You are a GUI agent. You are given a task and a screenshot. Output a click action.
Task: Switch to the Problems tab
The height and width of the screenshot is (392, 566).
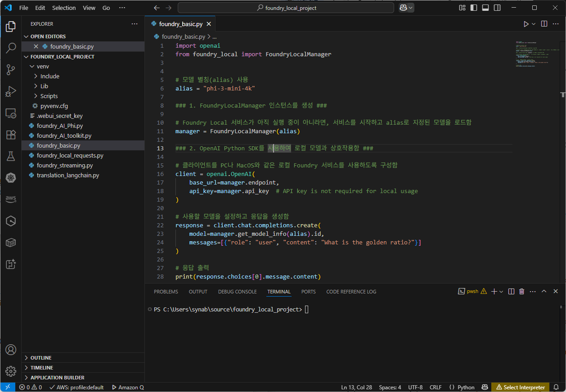(x=166, y=292)
